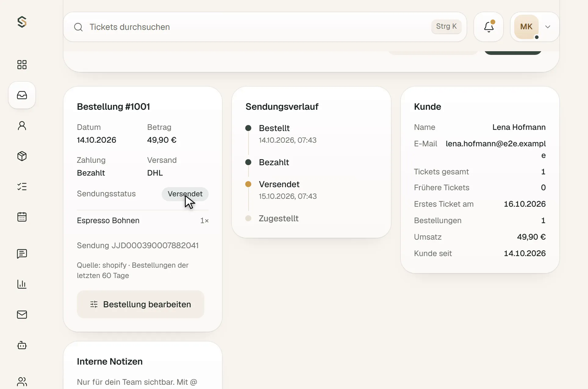
Task: Open the notifications bell
Action: [x=489, y=27]
